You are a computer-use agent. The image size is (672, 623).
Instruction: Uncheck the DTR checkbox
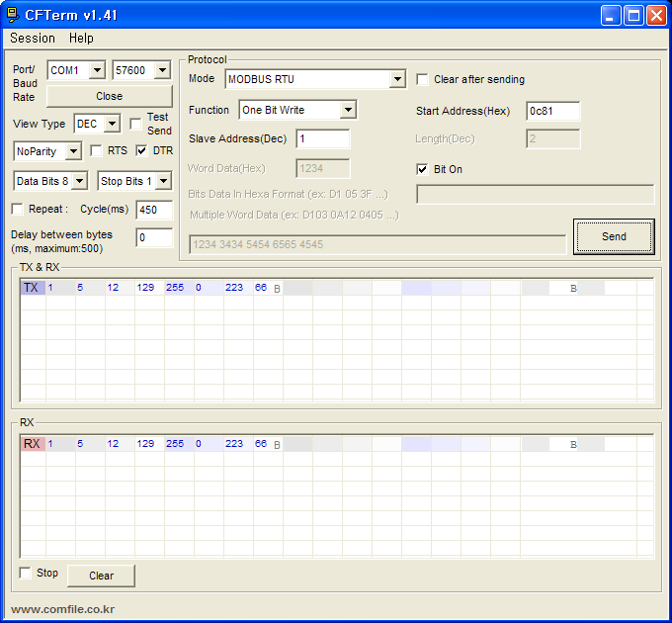click(x=142, y=151)
